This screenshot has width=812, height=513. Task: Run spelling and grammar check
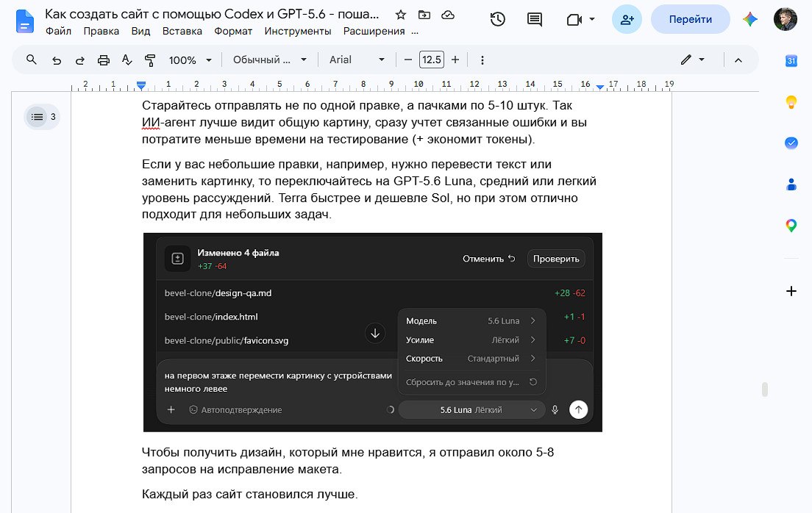(127, 60)
